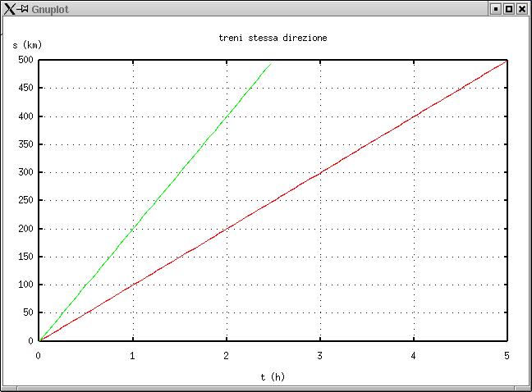Click the x-axis tick label 2
532x392 pixels.
(x=226, y=355)
